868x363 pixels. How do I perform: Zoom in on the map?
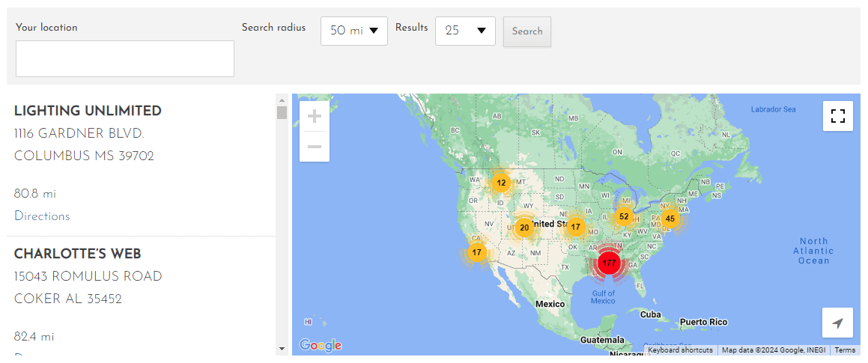[x=315, y=117]
